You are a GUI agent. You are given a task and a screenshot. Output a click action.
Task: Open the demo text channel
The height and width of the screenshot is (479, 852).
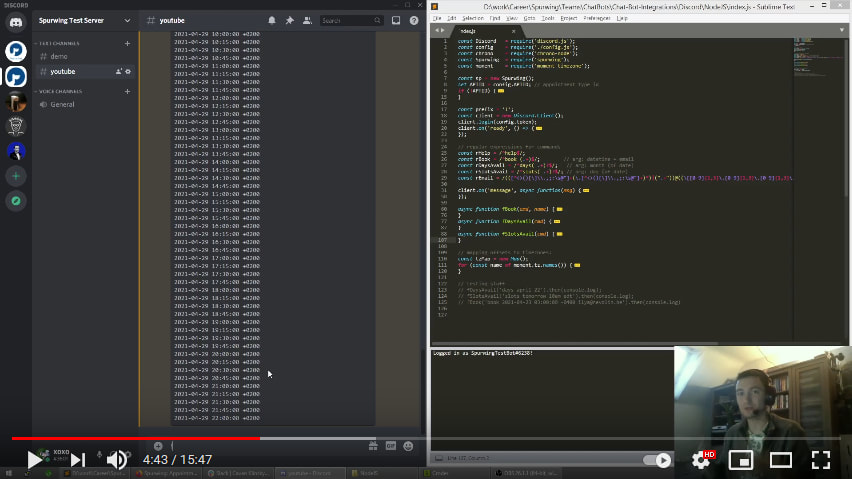point(85,56)
